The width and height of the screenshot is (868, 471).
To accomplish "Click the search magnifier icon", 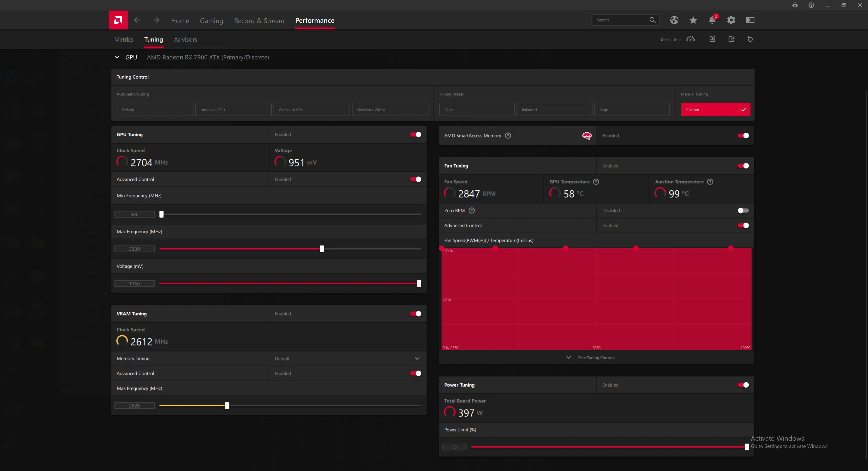I will (652, 20).
